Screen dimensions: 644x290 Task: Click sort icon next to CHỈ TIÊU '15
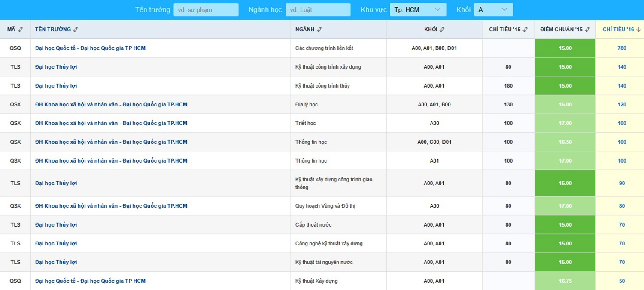pyautogui.click(x=525, y=30)
